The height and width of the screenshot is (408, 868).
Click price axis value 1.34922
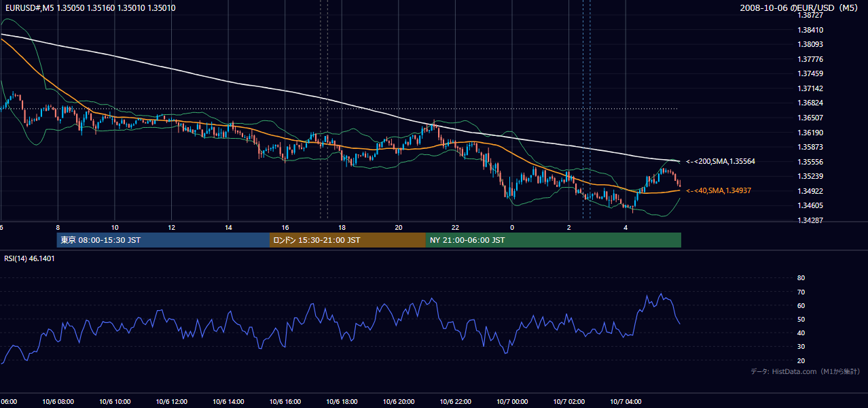811,191
